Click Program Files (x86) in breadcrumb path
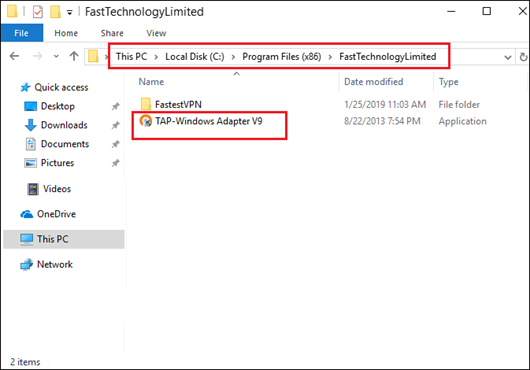 point(282,56)
